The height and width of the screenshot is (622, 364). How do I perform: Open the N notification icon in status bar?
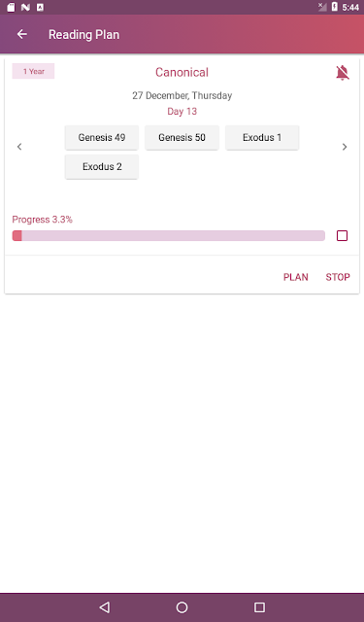point(26,7)
